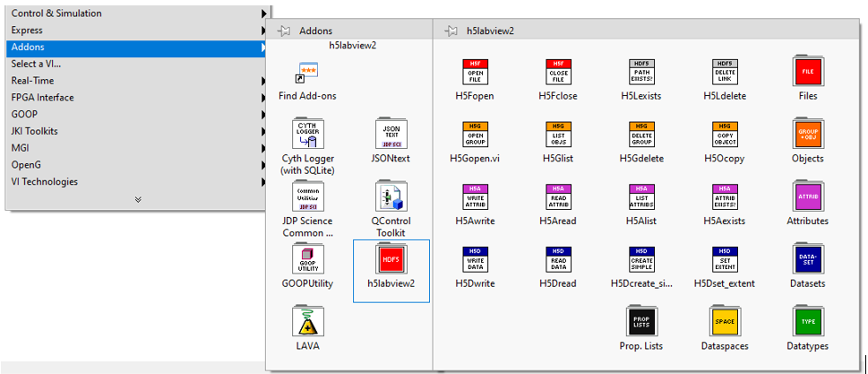Choose the H5Awrite attribute icon

coord(475,198)
